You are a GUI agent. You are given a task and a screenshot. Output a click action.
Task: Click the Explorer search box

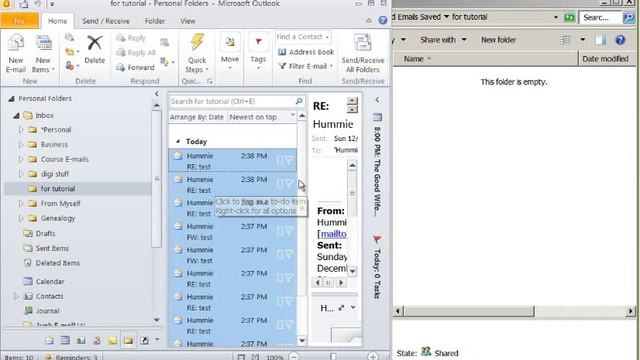(600, 18)
